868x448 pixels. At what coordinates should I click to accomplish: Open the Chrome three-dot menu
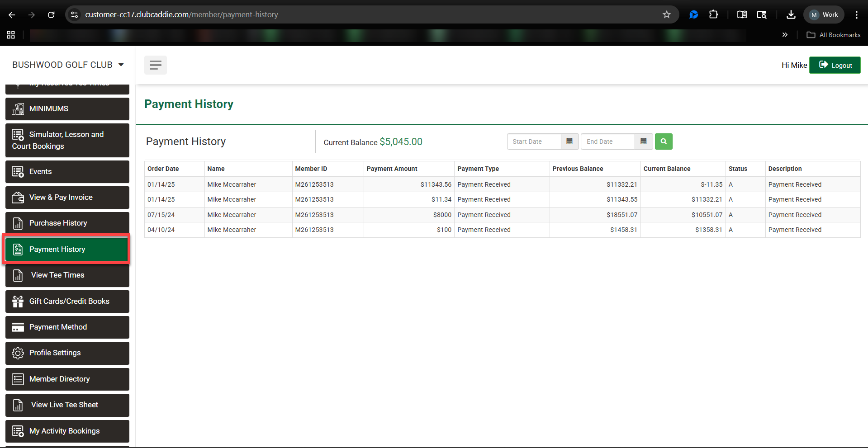(x=856, y=14)
